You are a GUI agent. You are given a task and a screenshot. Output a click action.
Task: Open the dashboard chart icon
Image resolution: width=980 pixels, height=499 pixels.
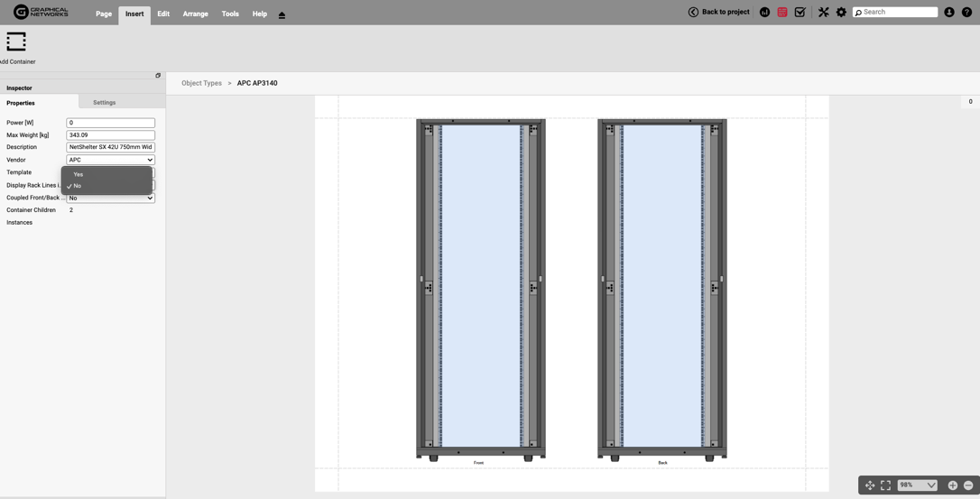[x=764, y=13]
